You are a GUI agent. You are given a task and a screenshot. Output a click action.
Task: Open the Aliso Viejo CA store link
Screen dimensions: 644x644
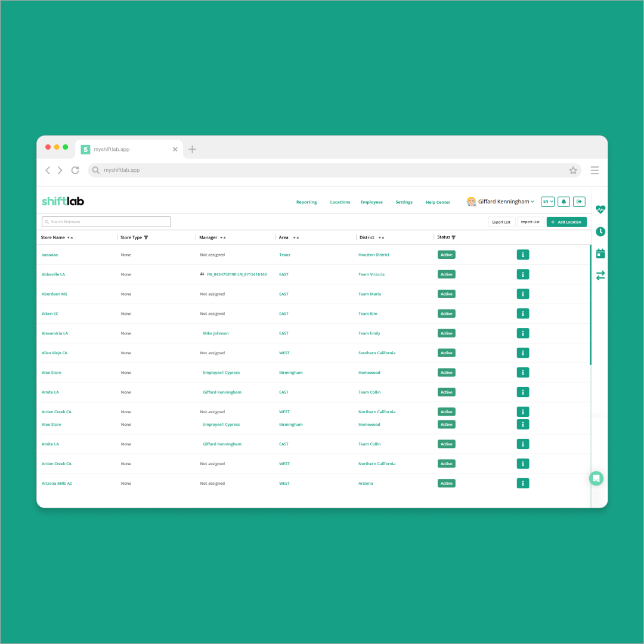54,353
